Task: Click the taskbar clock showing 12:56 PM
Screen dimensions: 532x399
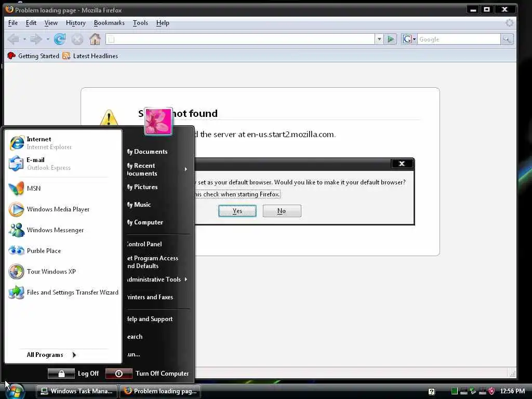Action: tap(512, 391)
